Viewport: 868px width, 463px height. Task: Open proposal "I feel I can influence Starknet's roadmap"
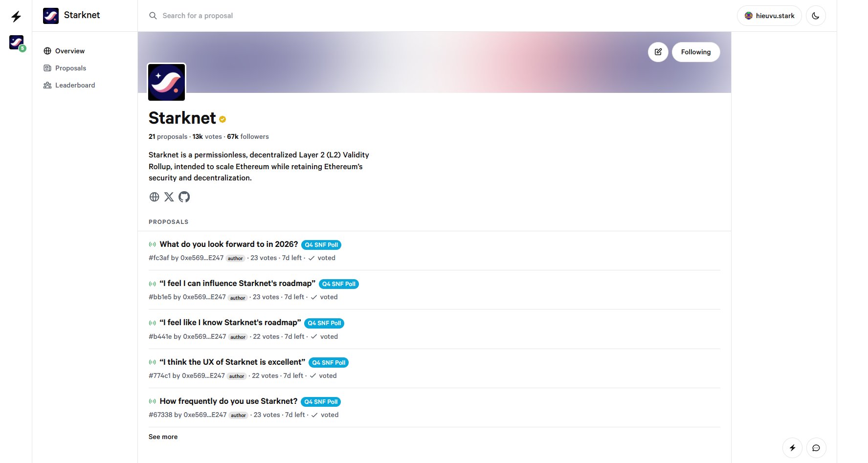pos(238,283)
